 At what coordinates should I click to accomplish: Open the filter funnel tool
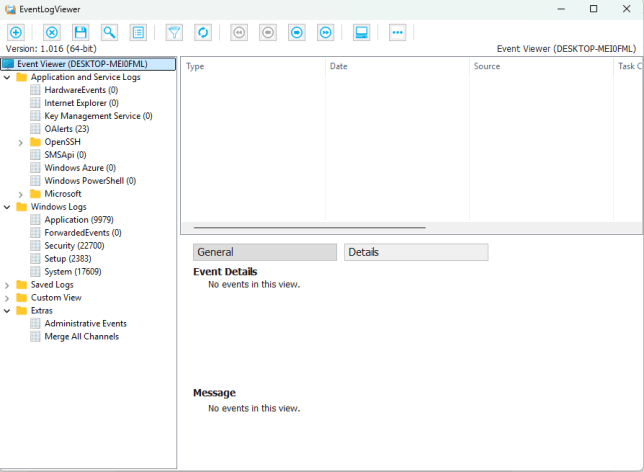(x=174, y=32)
